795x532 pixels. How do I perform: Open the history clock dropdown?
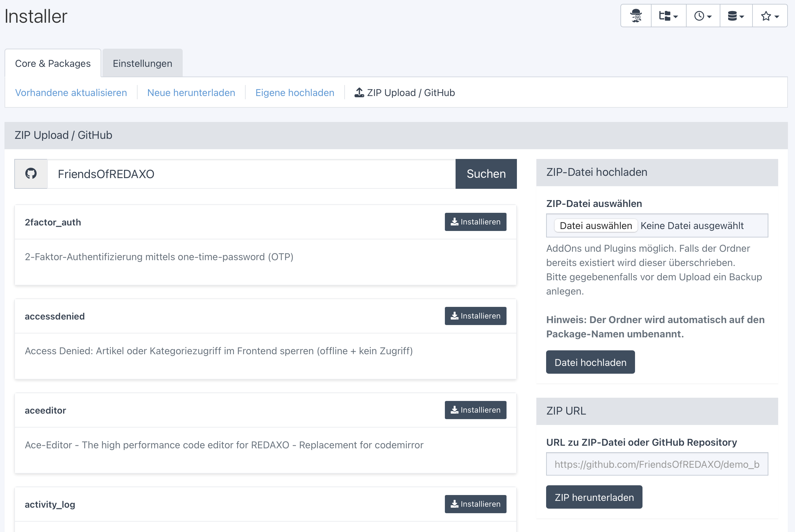[703, 16]
